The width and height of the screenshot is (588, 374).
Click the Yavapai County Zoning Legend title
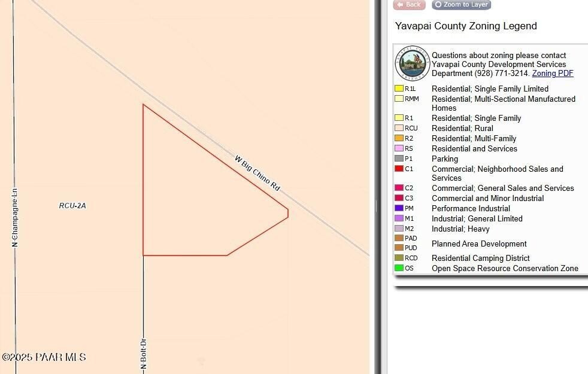tap(466, 26)
